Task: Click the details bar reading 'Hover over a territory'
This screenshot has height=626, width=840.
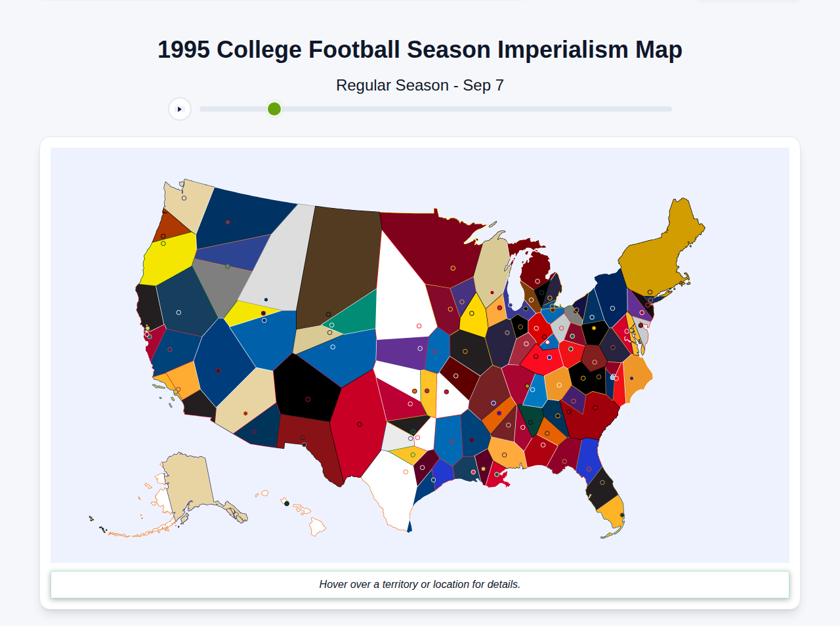Action: 420,584
